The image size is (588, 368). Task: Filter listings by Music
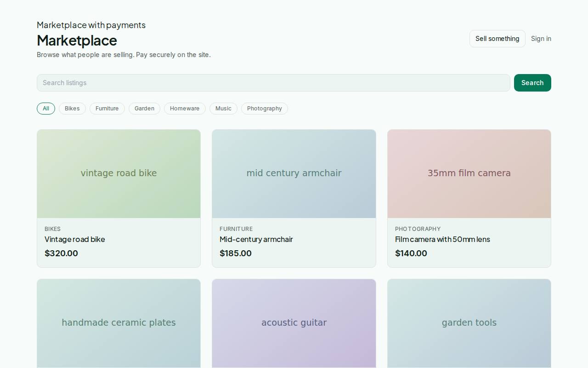(x=223, y=109)
